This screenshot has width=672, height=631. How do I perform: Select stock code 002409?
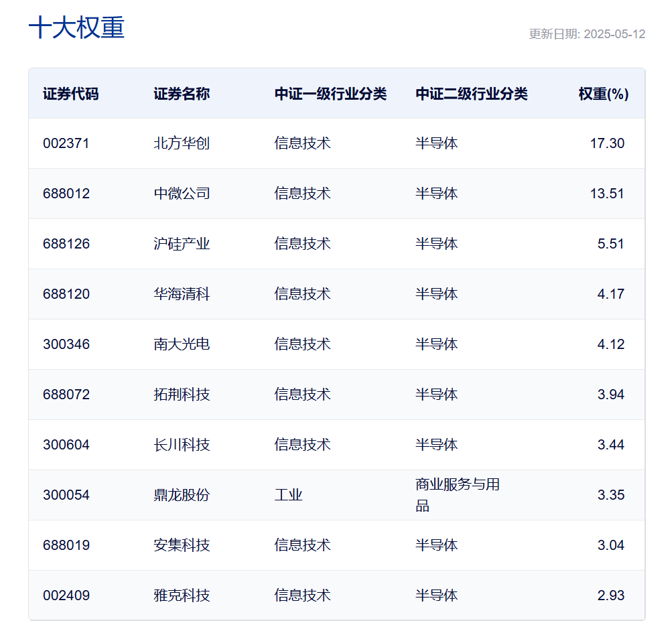66,595
